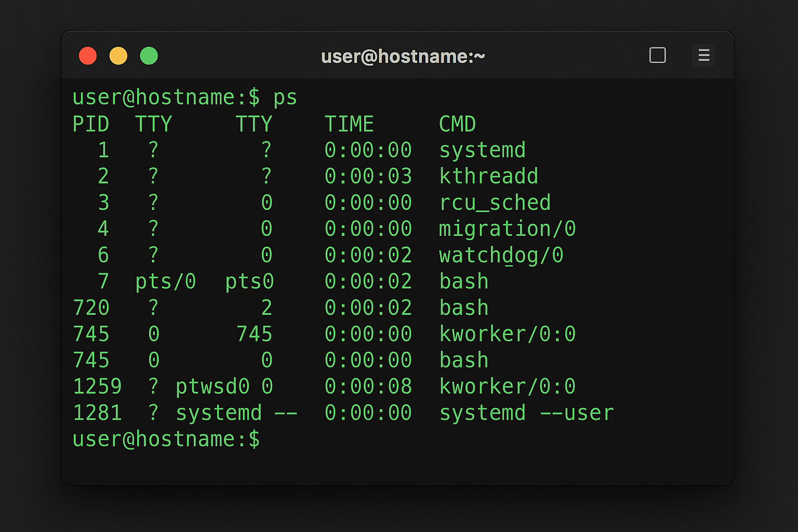Open the hamburger menu icon
This screenshot has height=532, width=798.
[x=704, y=56]
